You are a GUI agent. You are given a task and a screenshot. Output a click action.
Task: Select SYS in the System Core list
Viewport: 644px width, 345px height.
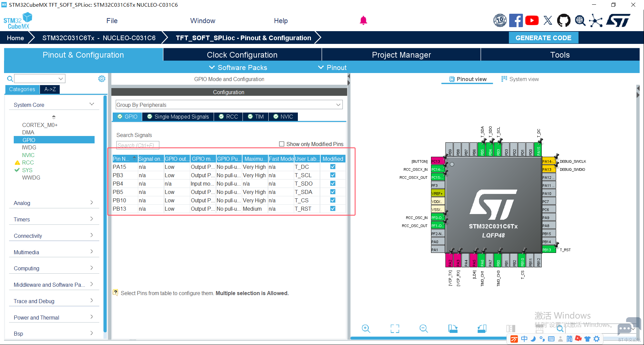pos(27,170)
